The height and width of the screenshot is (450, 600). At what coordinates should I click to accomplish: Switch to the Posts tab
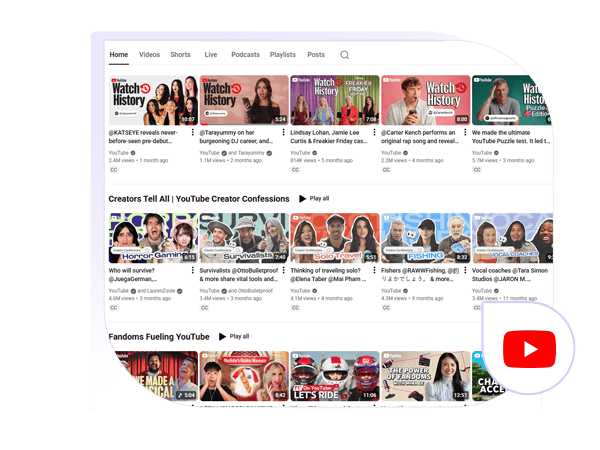tap(316, 55)
